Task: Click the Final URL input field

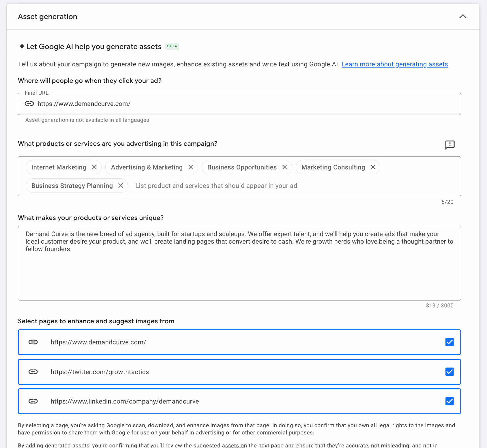Action: (239, 104)
